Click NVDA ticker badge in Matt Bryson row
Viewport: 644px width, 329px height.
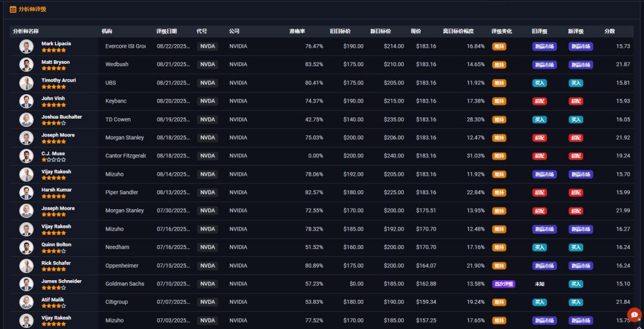pos(208,64)
